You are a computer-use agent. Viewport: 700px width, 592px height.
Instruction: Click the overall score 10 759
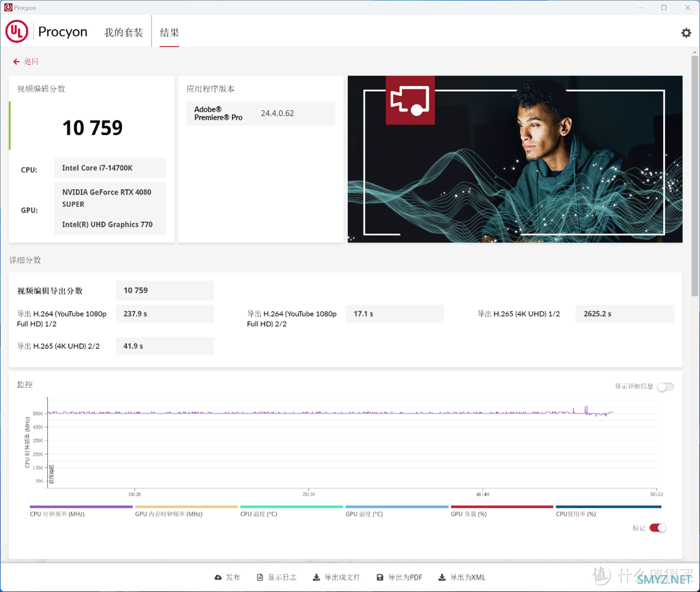(x=93, y=128)
